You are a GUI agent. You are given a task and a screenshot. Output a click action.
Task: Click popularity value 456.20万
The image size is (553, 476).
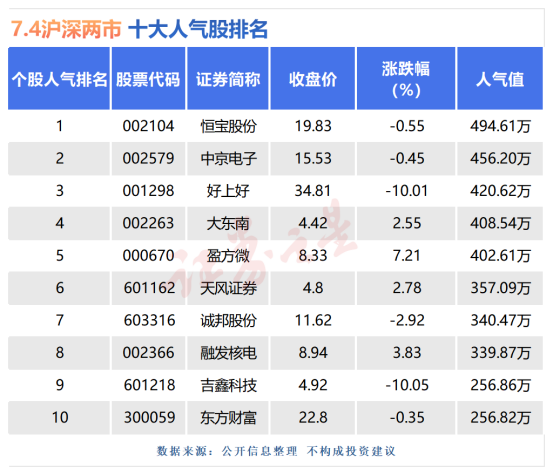coord(500,159)
